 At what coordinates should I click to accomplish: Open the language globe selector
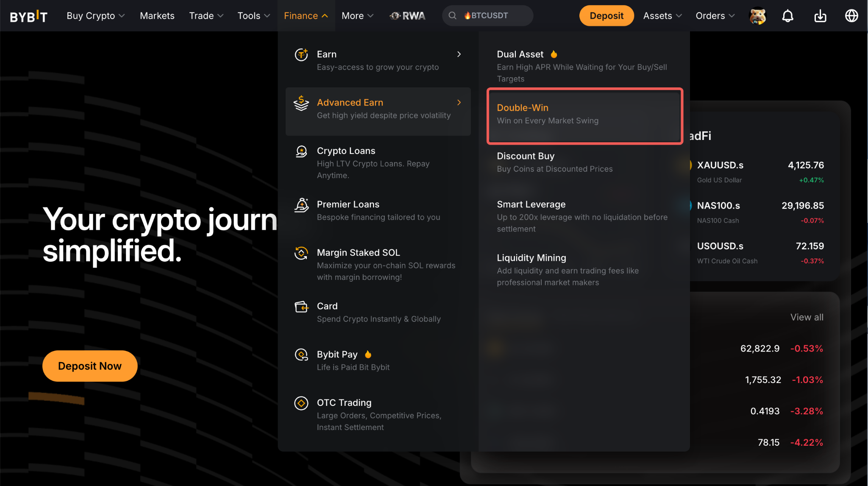[x=851, y=16]
